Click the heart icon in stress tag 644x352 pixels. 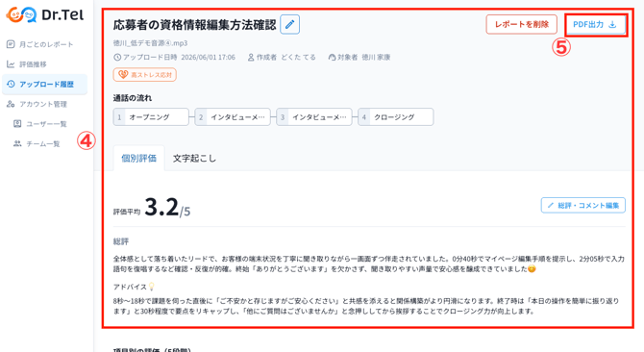tap(123, 74)
